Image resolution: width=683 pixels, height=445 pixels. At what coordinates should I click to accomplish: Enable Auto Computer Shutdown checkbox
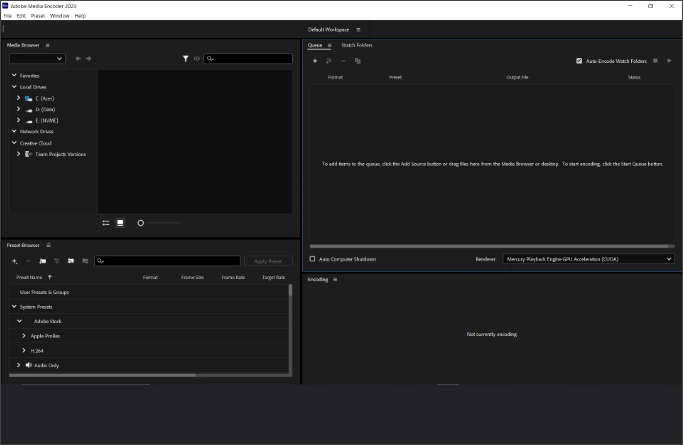[312, 259]
